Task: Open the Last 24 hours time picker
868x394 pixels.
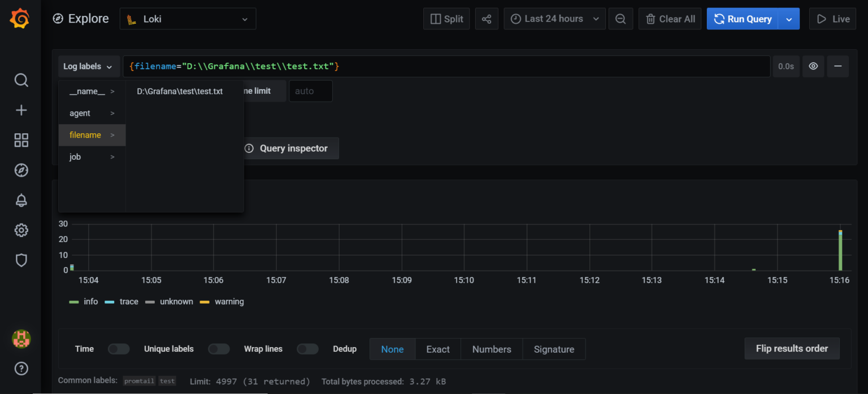Action: (x=554, y=19)
